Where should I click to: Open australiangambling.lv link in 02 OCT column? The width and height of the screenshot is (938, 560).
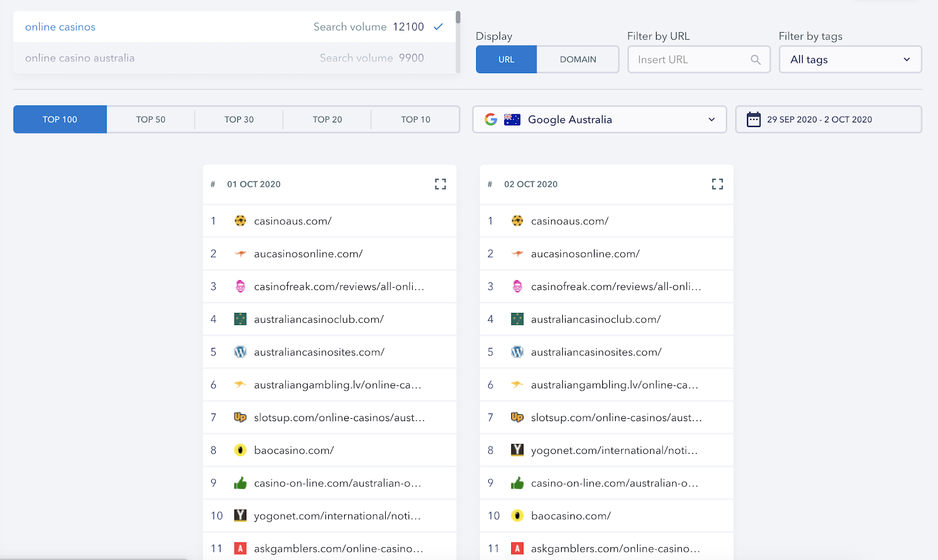point(614,385)
